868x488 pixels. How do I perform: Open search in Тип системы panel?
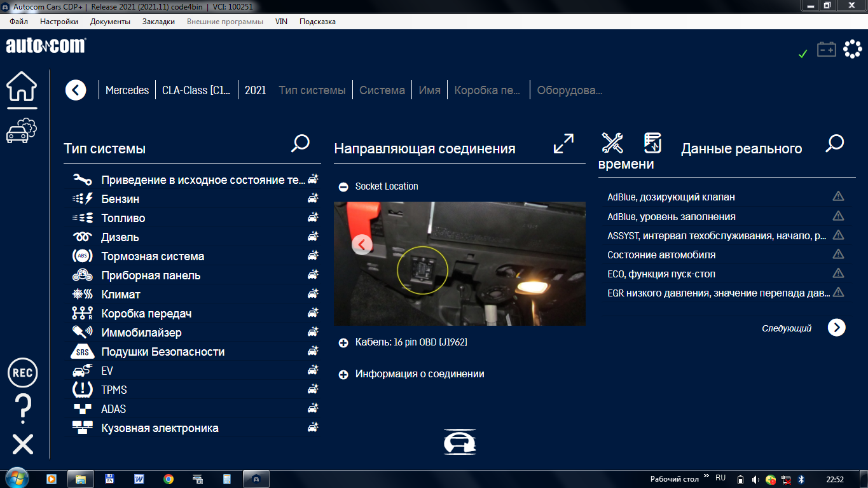pyautogui.click(x=300, y=143)
